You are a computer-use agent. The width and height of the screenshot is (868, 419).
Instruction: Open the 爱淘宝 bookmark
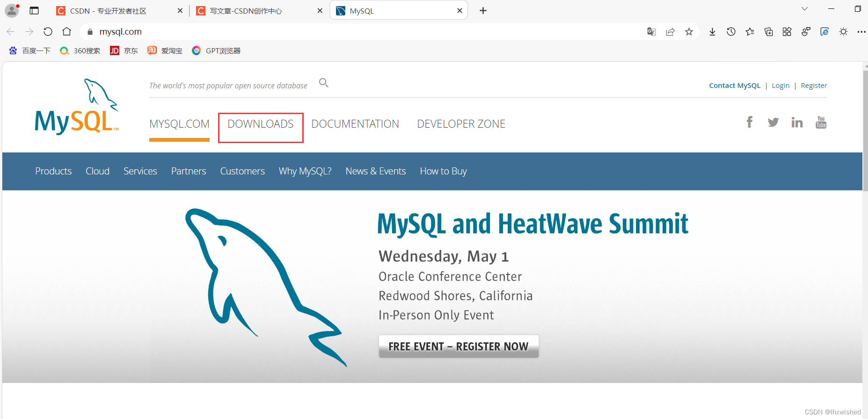[165, 51]
